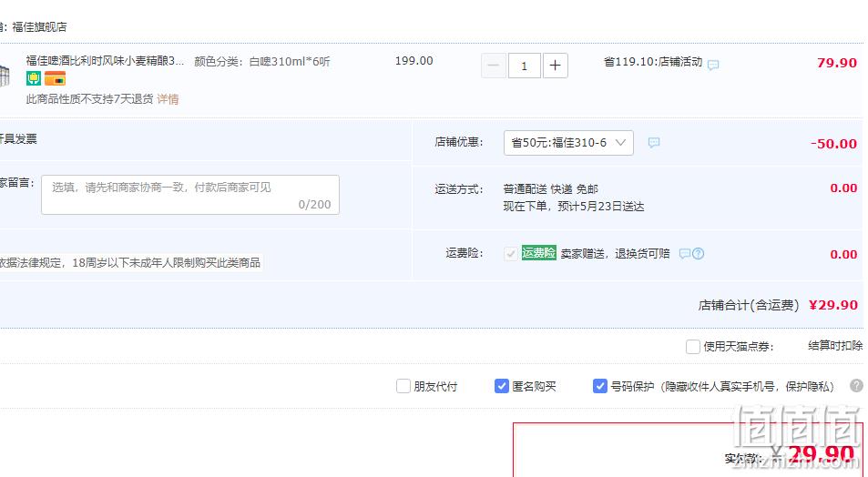Click the help icon after 号码保护
Screen dimensions: 868x477
(856, 386)
